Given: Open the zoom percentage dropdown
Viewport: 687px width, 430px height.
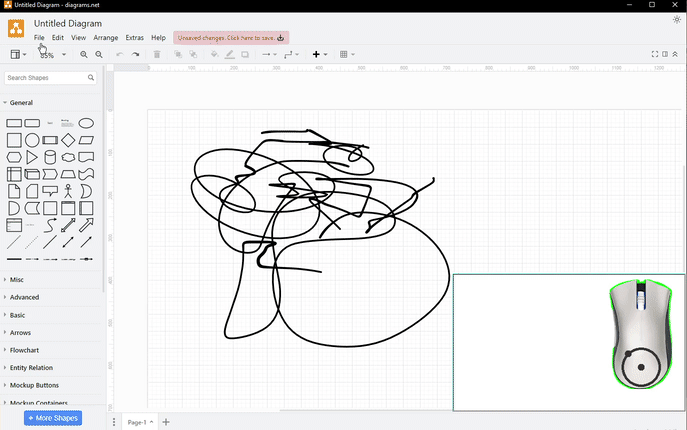Looking at the screenshot, I should coord(53,55).
